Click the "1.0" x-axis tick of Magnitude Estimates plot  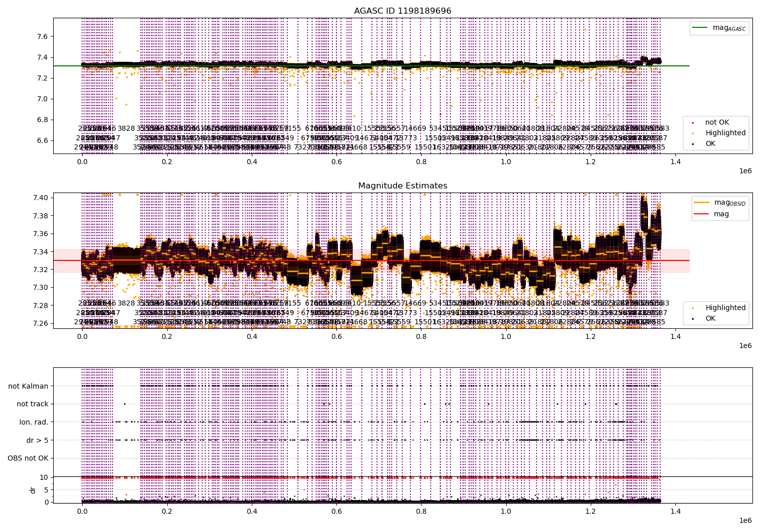pyautogui.click(x=506, y=336)
